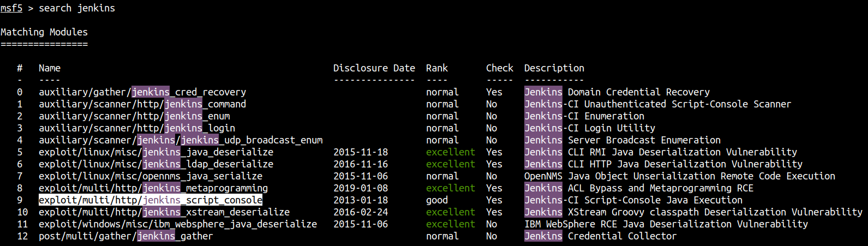Screen dimensions: 868x246
Task: Select exploit/linux/misc/jenkins_java_deserialize module name
Action: click(156, 152)
